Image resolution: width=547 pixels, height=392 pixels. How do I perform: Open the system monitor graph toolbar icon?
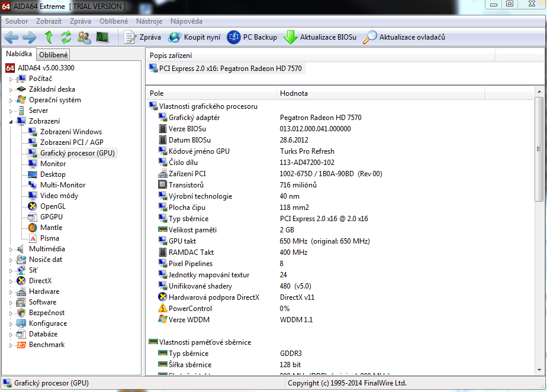[102, 37]
